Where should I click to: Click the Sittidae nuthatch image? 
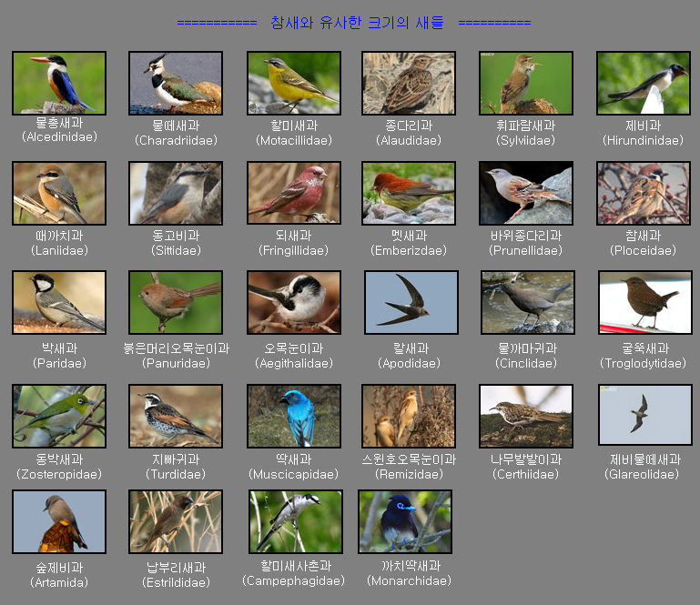pos(176,193)
